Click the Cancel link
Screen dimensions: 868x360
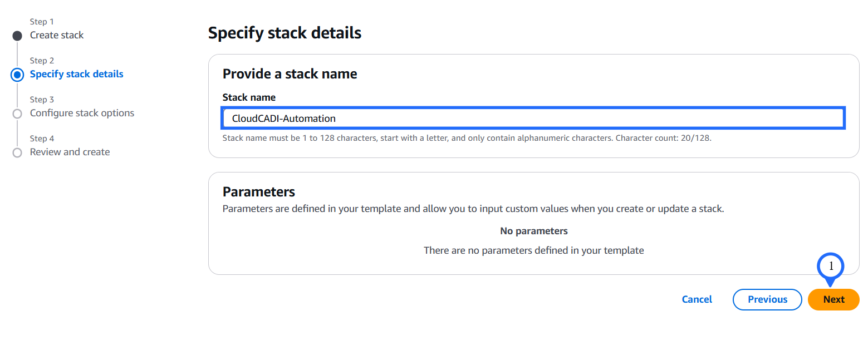click(x=697, y=299)
